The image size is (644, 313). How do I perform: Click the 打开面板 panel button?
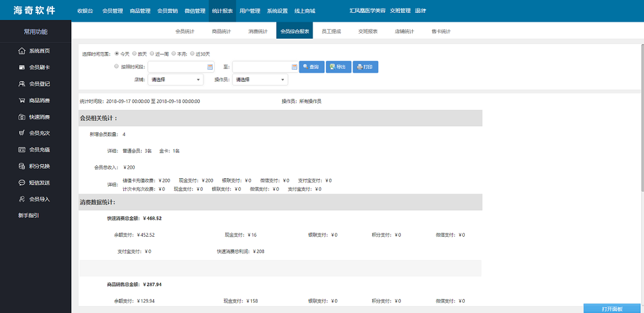(612, 309)
